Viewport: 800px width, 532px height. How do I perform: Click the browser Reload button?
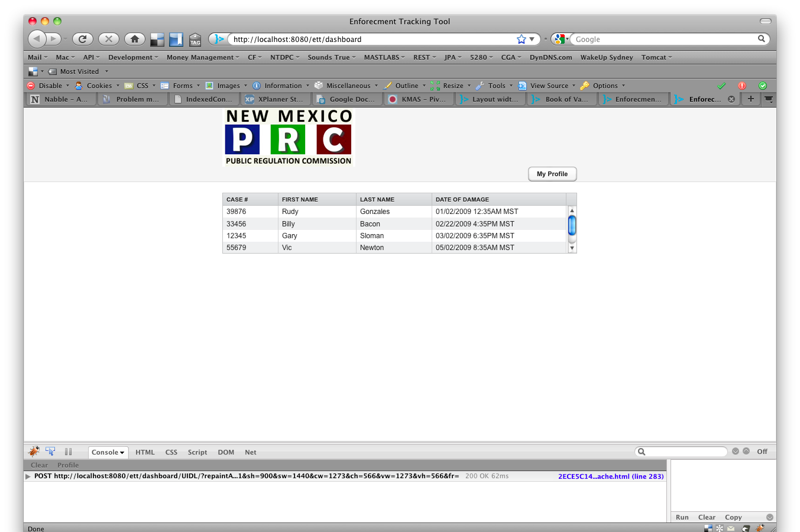[x=82, y=39]
